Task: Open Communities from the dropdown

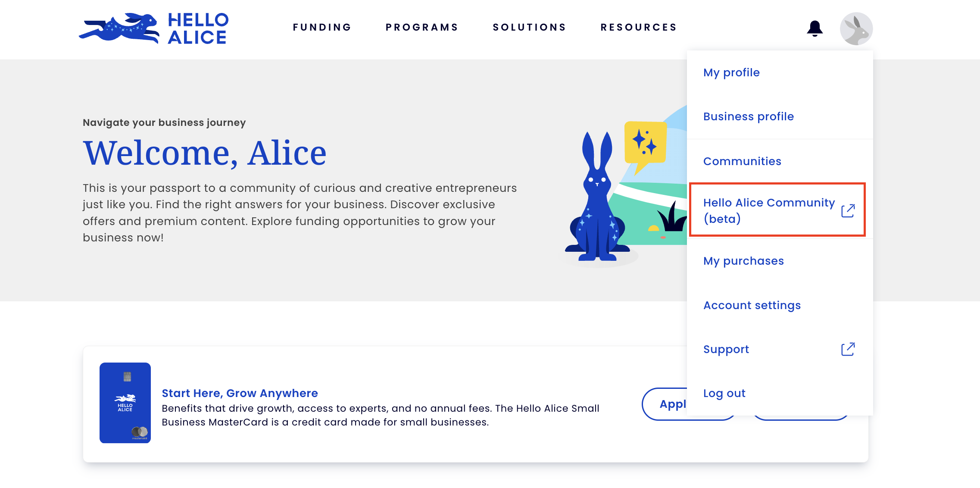Action: [780, 161]
